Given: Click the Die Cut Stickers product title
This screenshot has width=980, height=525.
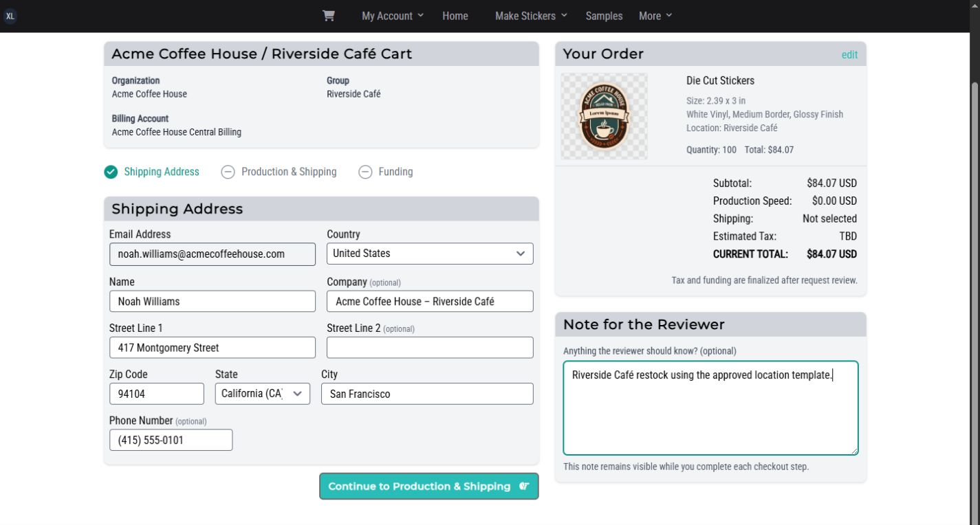Looking at the screenshot, I should coord(720,80).
